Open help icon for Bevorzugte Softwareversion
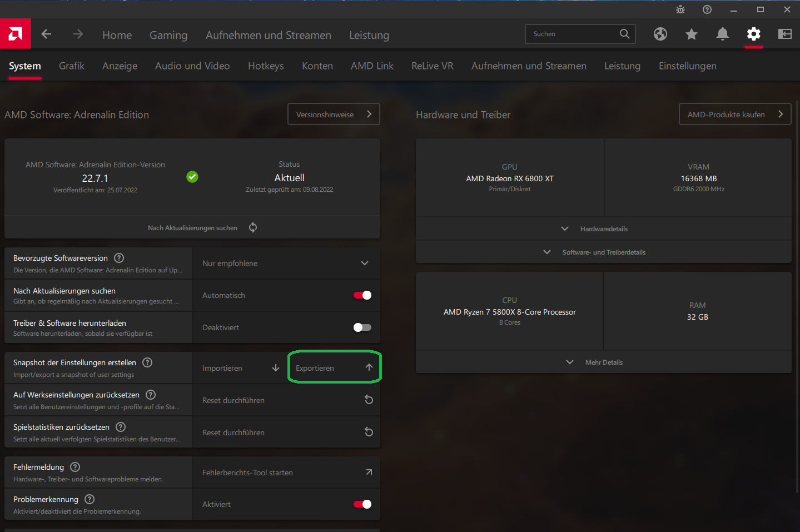The width and height of the screenshot is (800, 532). pyautogui.click(x=119, y=258)
